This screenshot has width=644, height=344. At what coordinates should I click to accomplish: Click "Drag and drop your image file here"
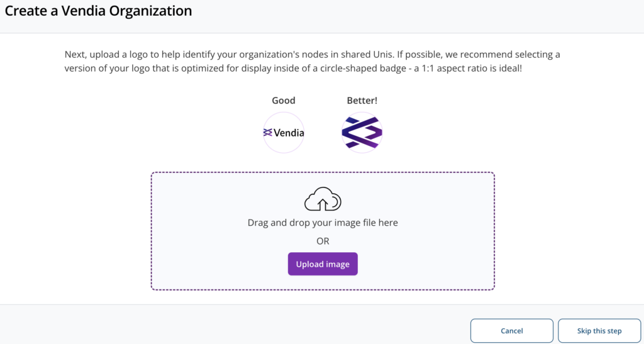[x=323, y=223]
